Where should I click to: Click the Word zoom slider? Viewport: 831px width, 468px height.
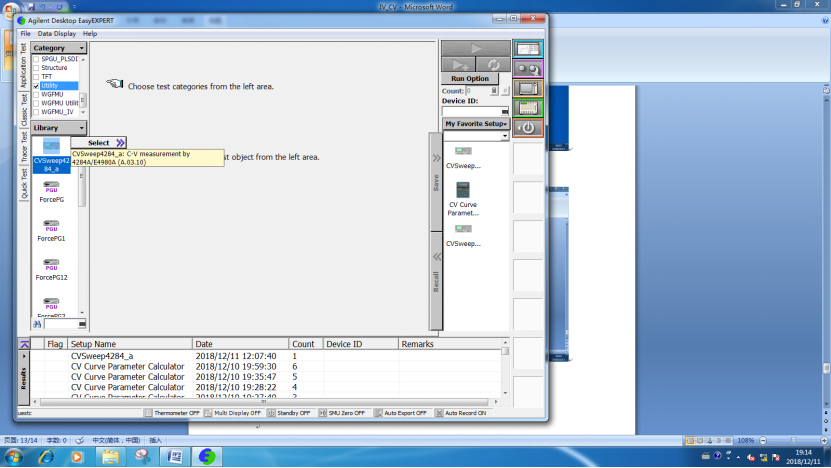793,440
